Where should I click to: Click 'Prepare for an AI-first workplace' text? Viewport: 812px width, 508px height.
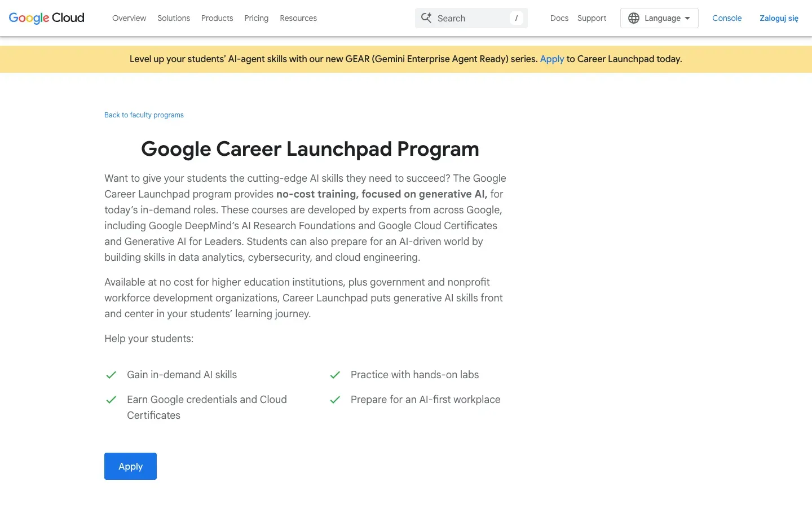[x=425, y=400]
